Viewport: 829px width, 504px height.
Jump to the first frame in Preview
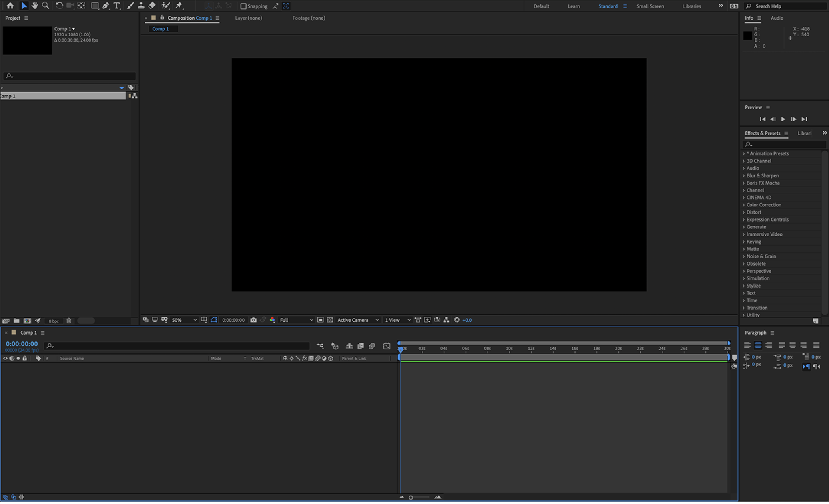click(x=762, y=119)
